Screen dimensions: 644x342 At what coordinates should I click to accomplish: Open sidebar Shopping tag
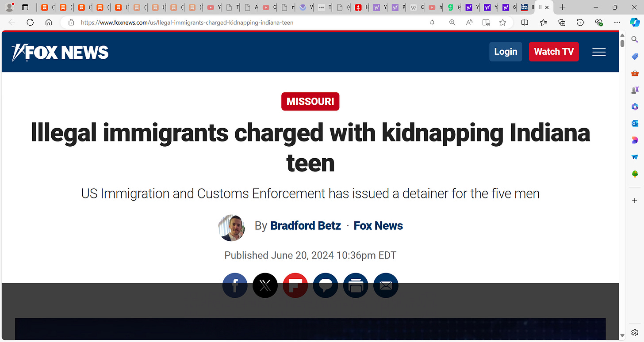click(635, 57)
